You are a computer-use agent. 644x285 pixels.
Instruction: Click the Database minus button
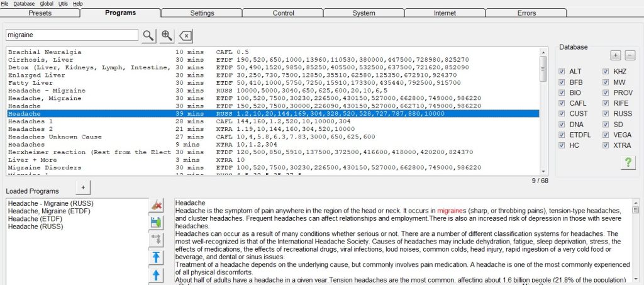click(630, 55)
